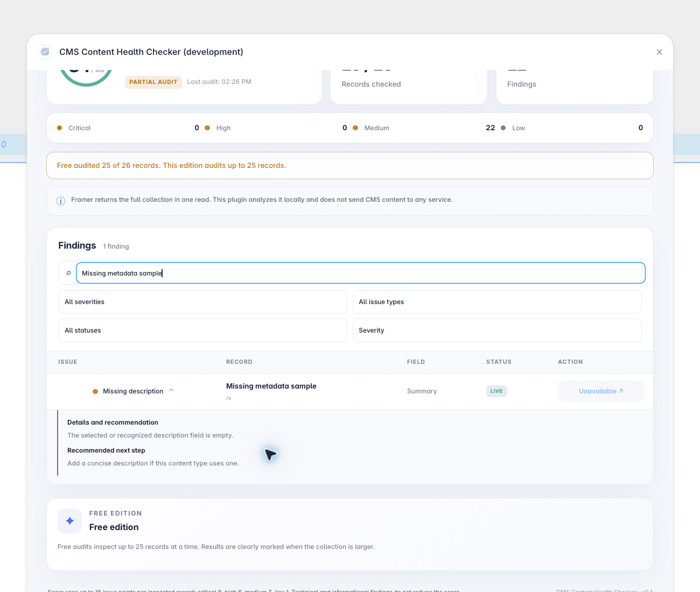Click the Critical severity count label
Screen dimensions: 700x592
80,128
